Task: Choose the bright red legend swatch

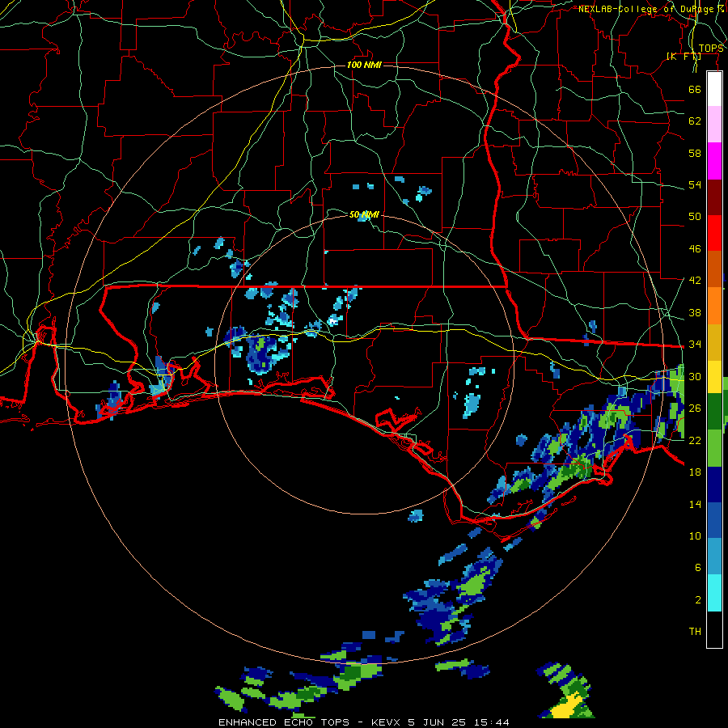Action: click(714, 233)
